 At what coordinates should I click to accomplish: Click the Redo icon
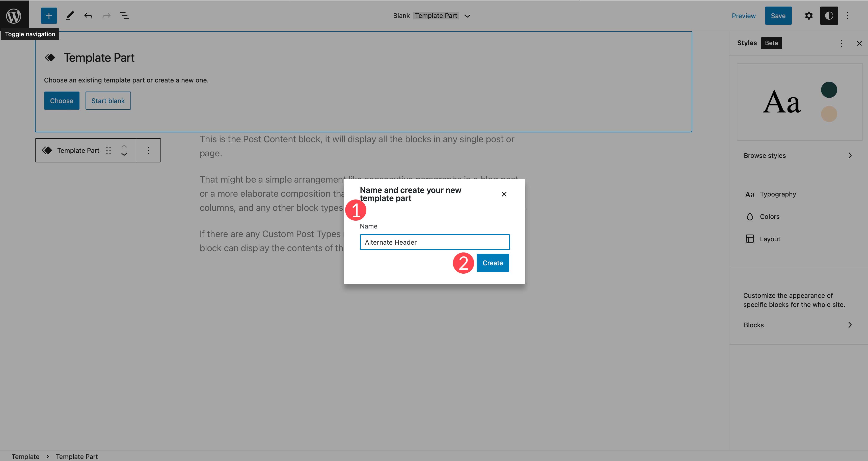click(x=106, y=15)
